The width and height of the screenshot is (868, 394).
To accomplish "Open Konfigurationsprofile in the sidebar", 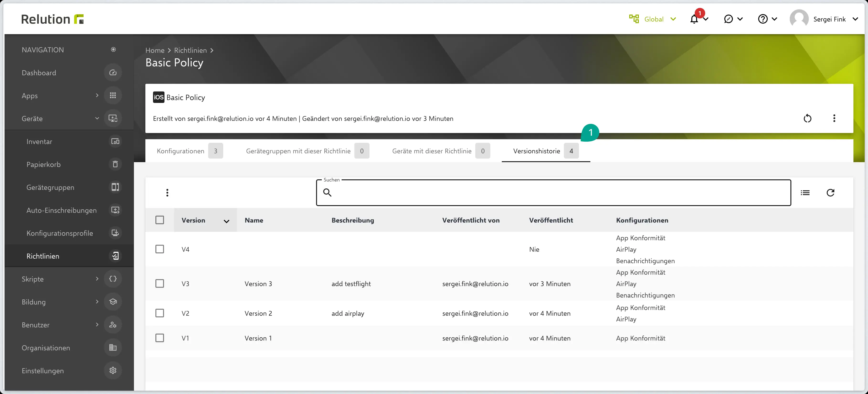I will (x=60, y=233).
